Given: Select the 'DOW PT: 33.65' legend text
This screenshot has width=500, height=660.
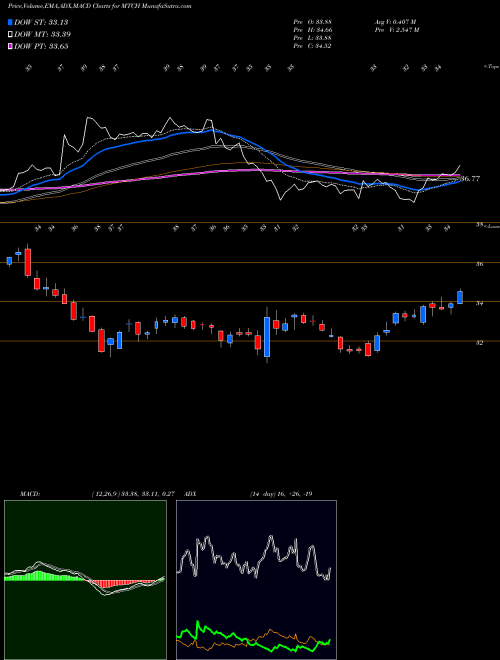Looking at the screenshot, I should pyautogui.click(x=41, y=46).
